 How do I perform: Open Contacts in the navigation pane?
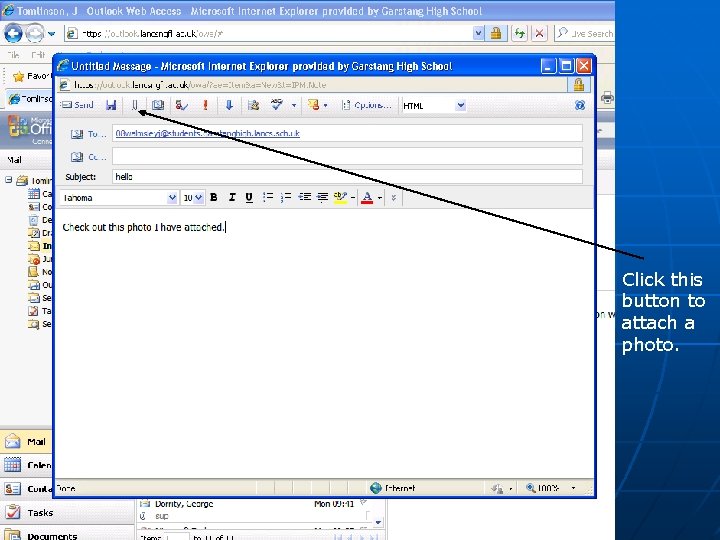coord(26,489)
